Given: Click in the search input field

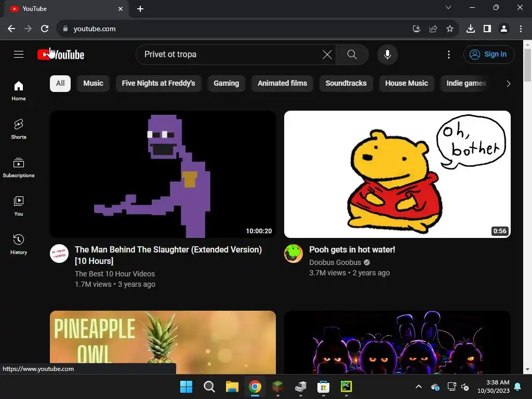Looking at the screenshot, I should coord(231,54).
